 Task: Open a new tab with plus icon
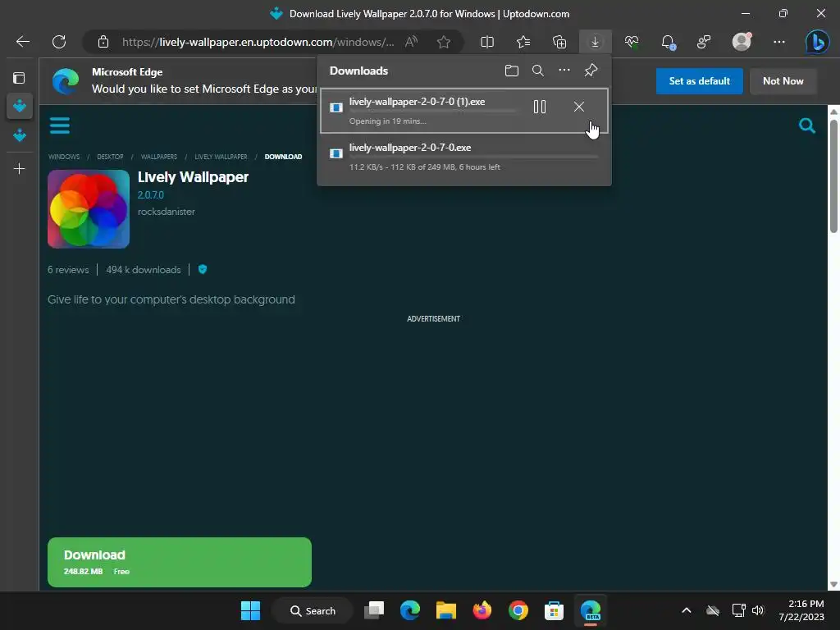20,169
